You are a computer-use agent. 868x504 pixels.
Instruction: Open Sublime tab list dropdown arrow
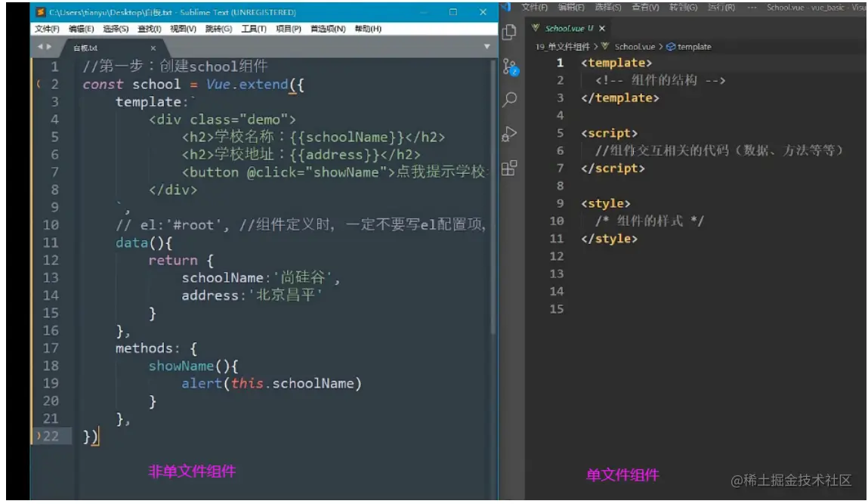point(487,47)
